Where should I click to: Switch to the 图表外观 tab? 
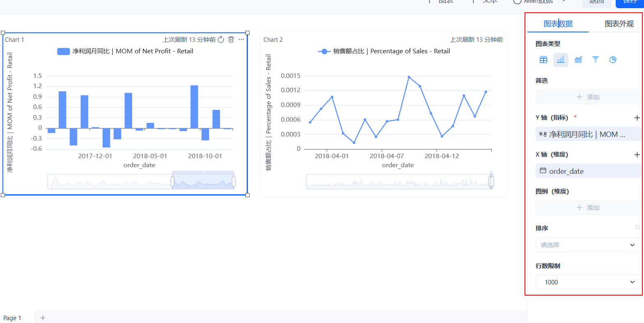(619, 24)
